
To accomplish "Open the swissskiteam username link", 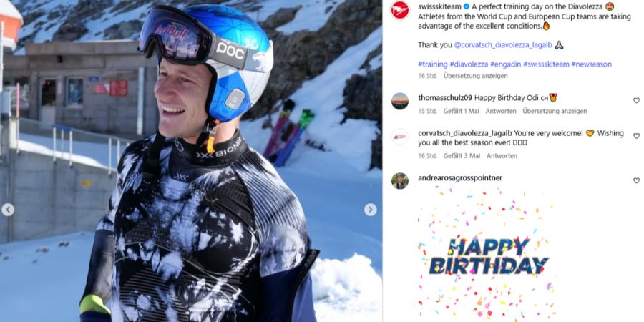I will click(x=437, y=6).
